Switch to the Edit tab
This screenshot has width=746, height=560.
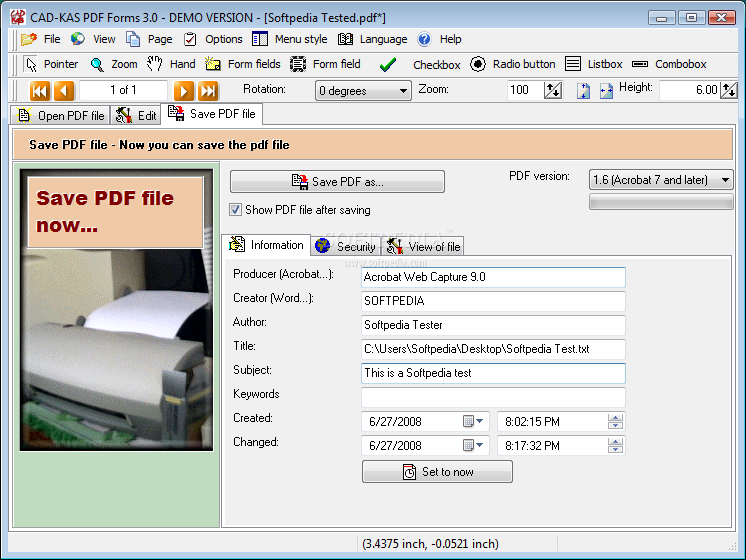click(136, 116)
